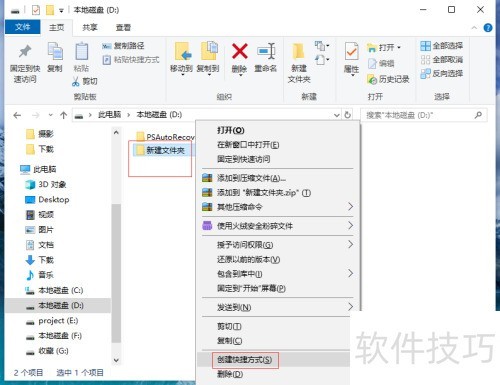Viewport: 500px width, 385px height.
Task: Click the properties icon in the title bar
Action: tap(36, 10)
